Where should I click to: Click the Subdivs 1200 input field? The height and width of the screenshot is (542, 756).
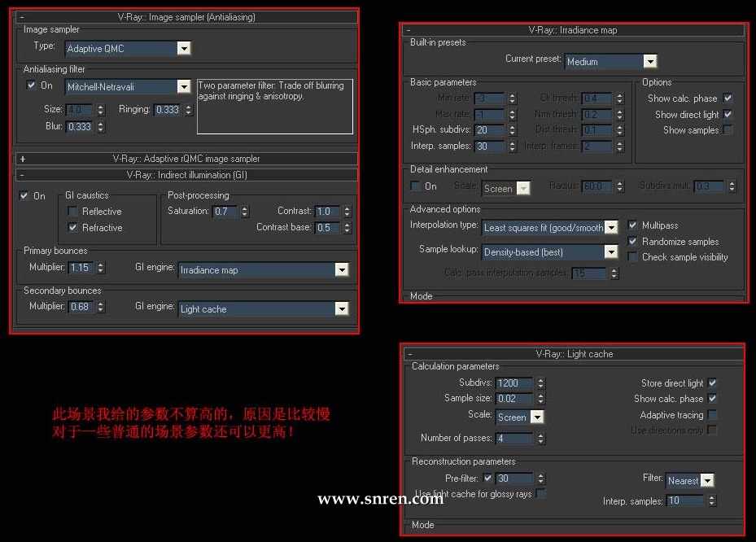(514, 382)
